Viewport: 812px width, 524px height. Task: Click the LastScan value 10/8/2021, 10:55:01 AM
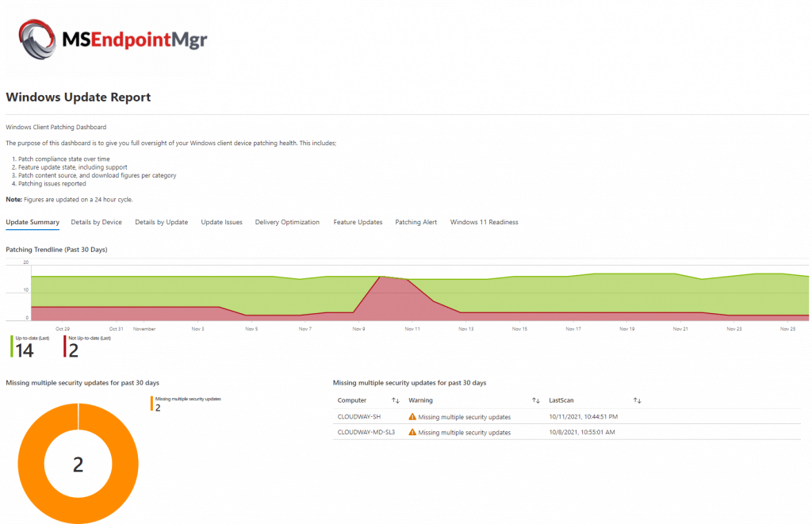[x=582, y=432]
